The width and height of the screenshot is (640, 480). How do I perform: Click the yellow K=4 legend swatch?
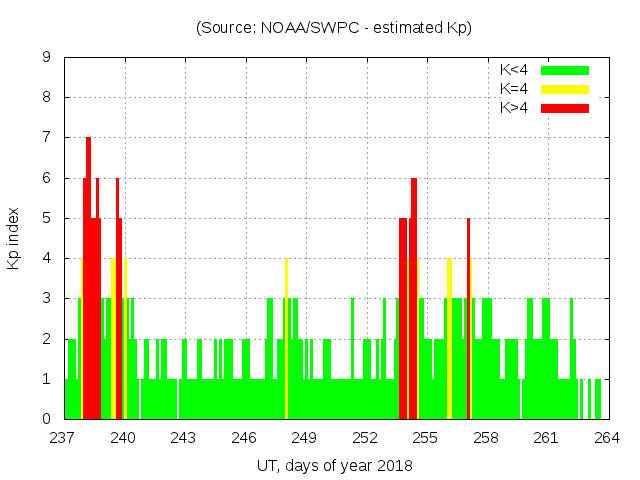(565, 89)
